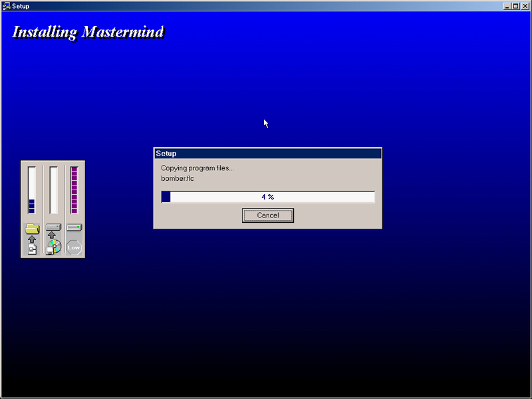Click the file copy progress bar showing 4 %

268,197
